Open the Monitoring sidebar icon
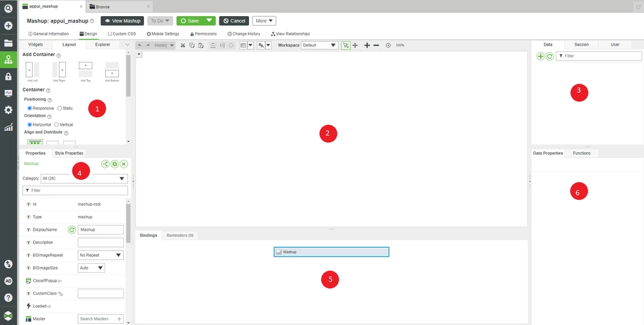The width and height of the screenshot is (644, 325). pyautogui.click(x=8, y=94)
